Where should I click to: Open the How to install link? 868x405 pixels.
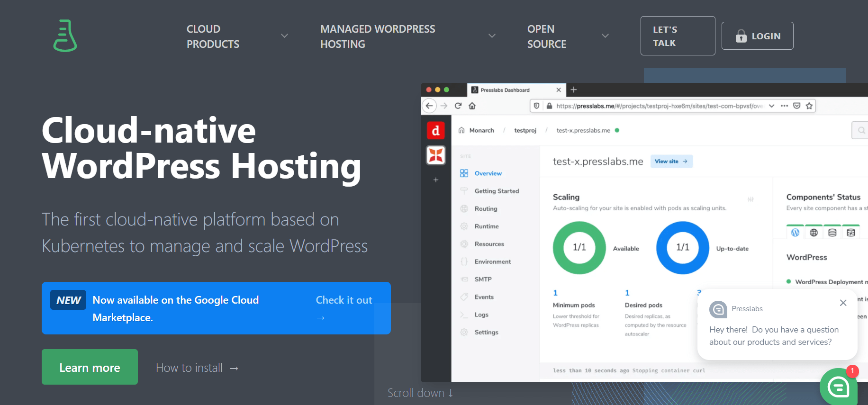coord(197,368)
